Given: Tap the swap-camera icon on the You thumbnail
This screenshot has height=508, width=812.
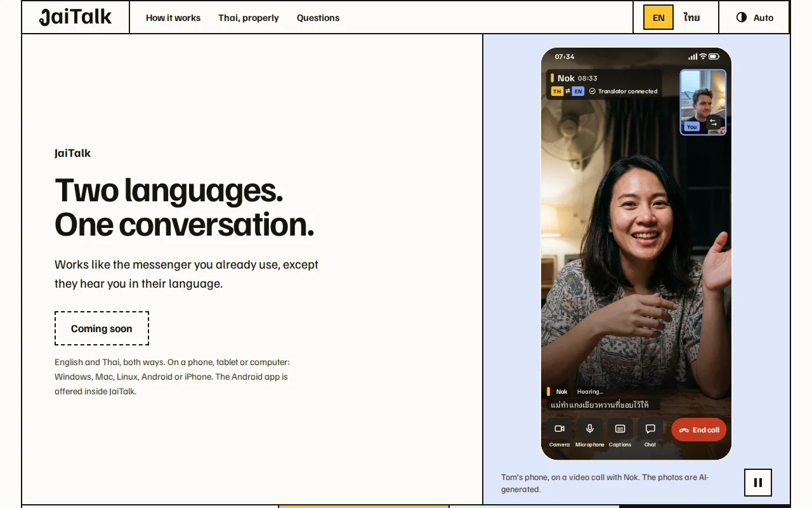Looking at the screenshot, I should 713,123.
